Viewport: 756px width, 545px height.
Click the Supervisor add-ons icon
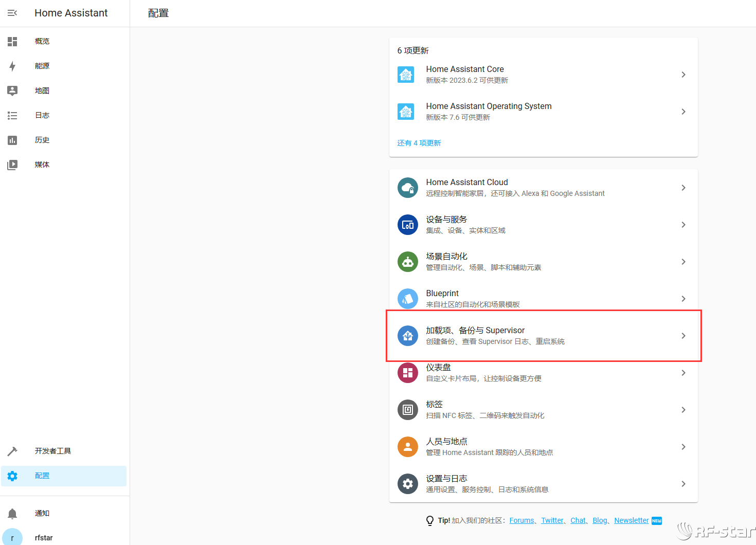tap(408, 336)
